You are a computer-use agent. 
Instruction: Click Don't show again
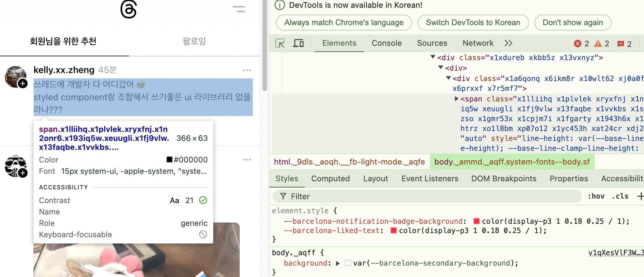point(573,22)
